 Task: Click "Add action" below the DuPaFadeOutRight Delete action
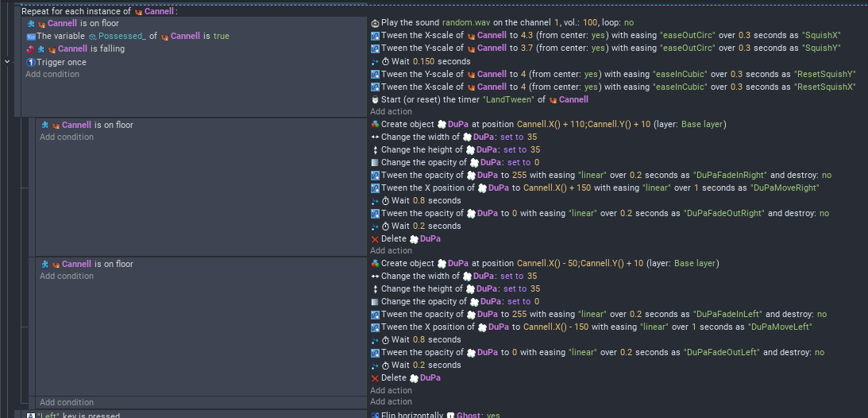(x=391, y=251)
